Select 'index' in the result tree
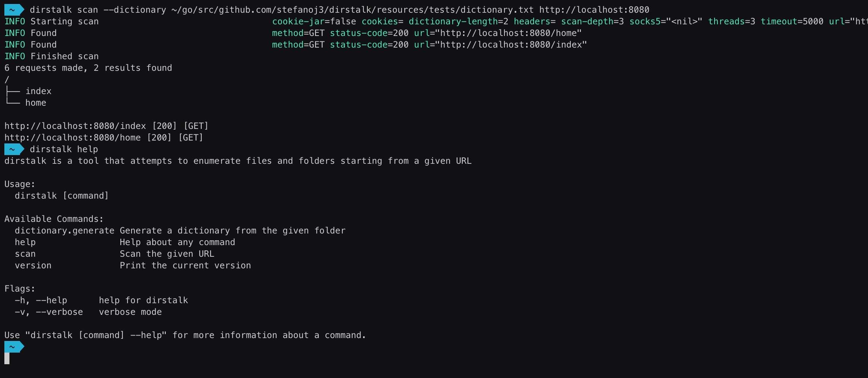Viewport: 868px width, 378px height. (39, 91)
